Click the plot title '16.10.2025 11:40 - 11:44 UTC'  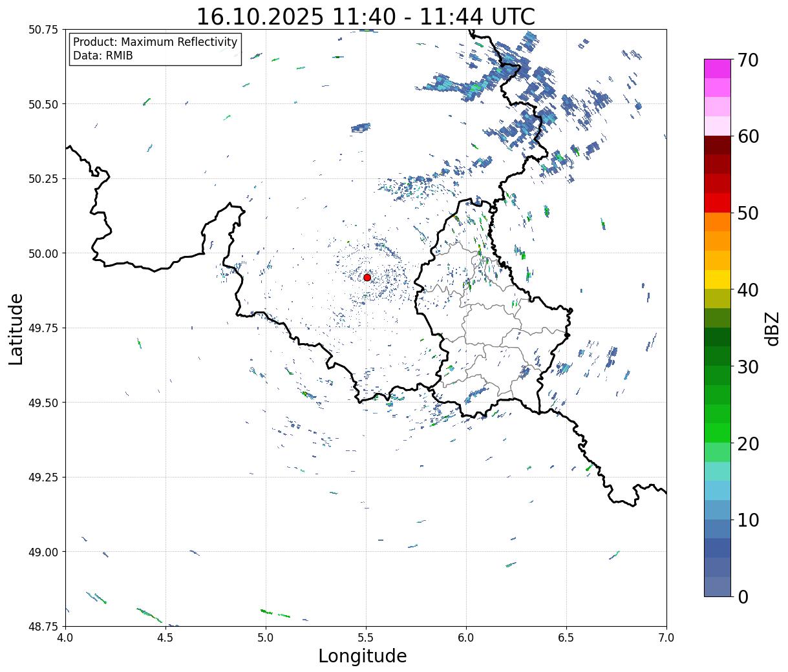pos(366,17)
